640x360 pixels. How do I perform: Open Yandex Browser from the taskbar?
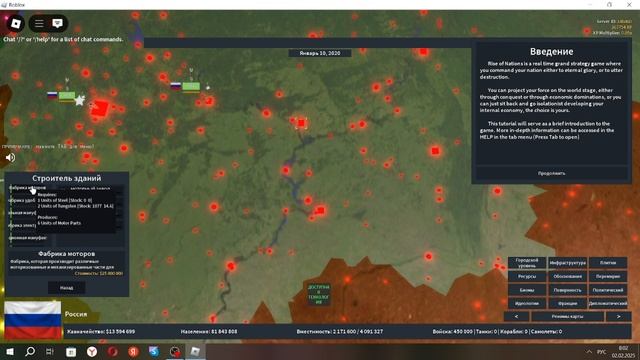92,351
